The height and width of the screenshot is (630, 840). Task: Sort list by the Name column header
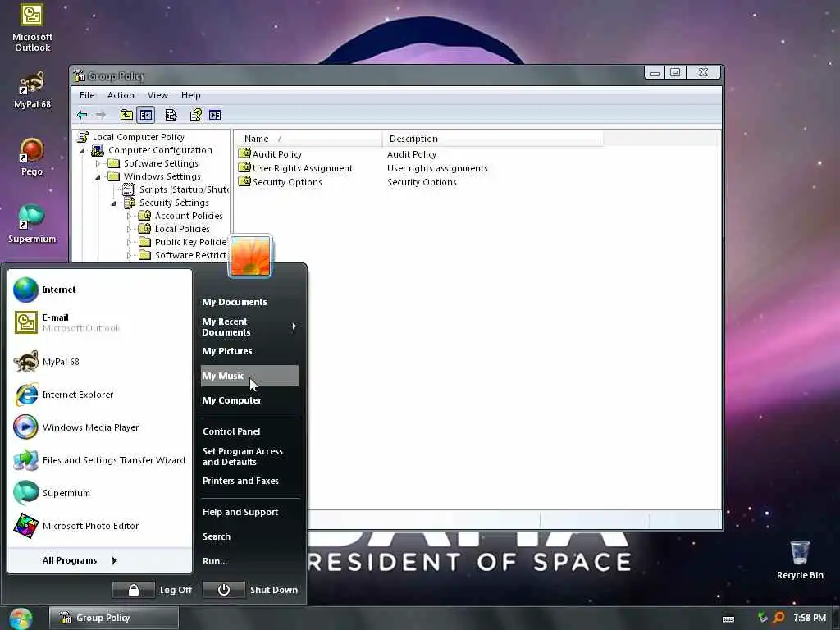point(308,139)
